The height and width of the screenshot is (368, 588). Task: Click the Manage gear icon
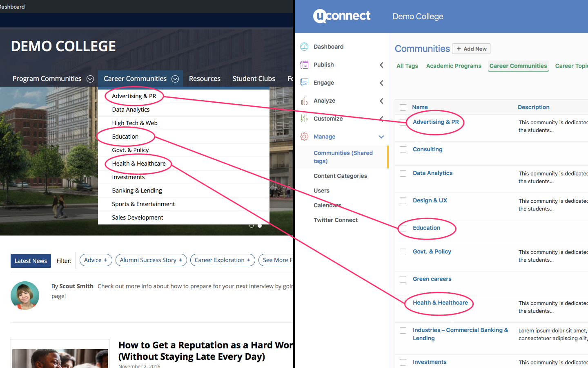pyautogui.click(x=304, y=137)
